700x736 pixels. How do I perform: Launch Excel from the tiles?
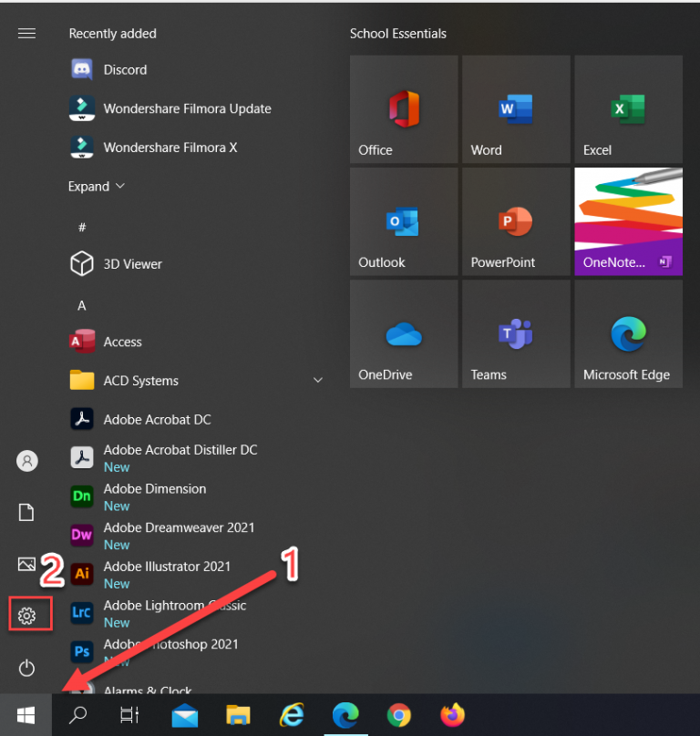point(628,109)
